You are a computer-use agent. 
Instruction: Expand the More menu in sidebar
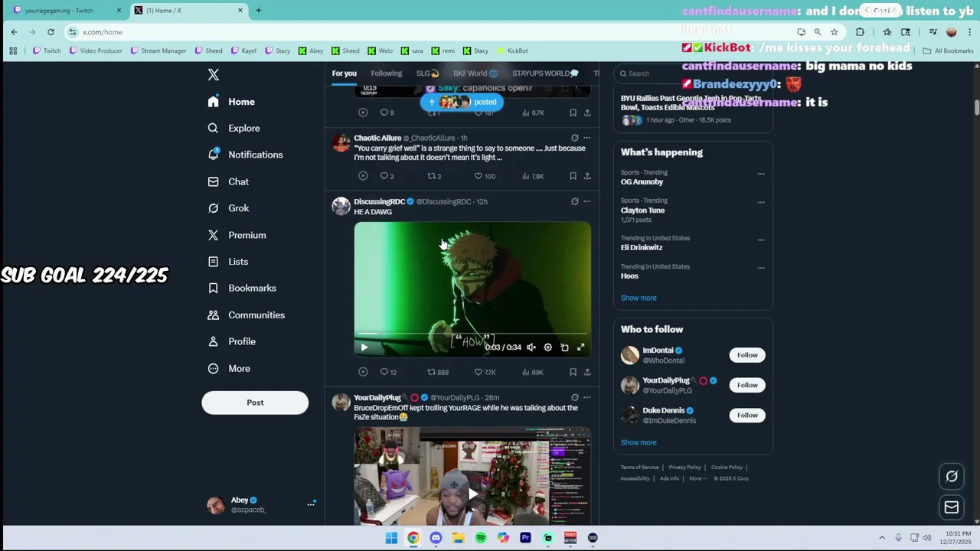pos(230,368)
